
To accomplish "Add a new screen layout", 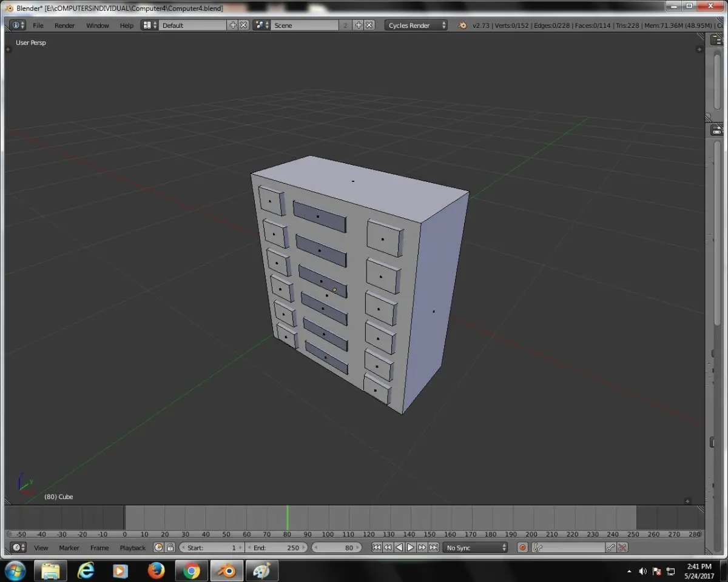I will [x=233, y=25].
